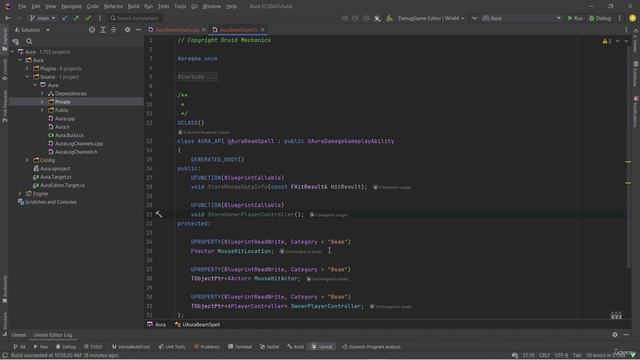This screenshot has height=360, width=640.
Task: Open the Build tool window
Action: coord(296,347)
